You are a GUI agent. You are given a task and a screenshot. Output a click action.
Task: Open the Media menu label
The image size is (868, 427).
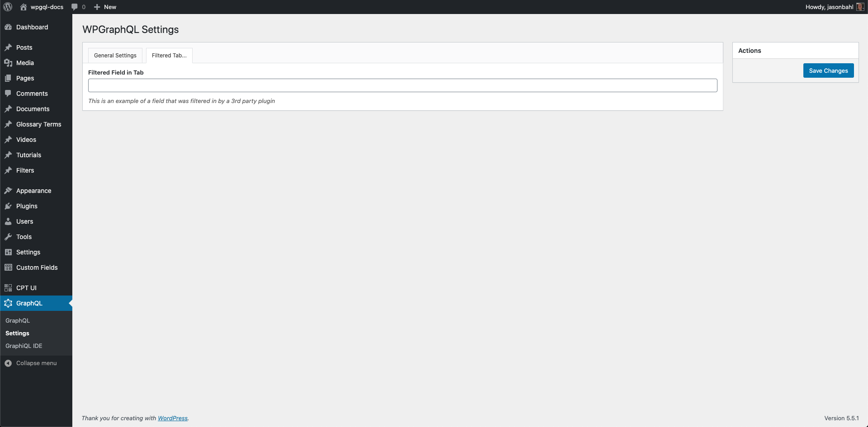coord(25,63)
